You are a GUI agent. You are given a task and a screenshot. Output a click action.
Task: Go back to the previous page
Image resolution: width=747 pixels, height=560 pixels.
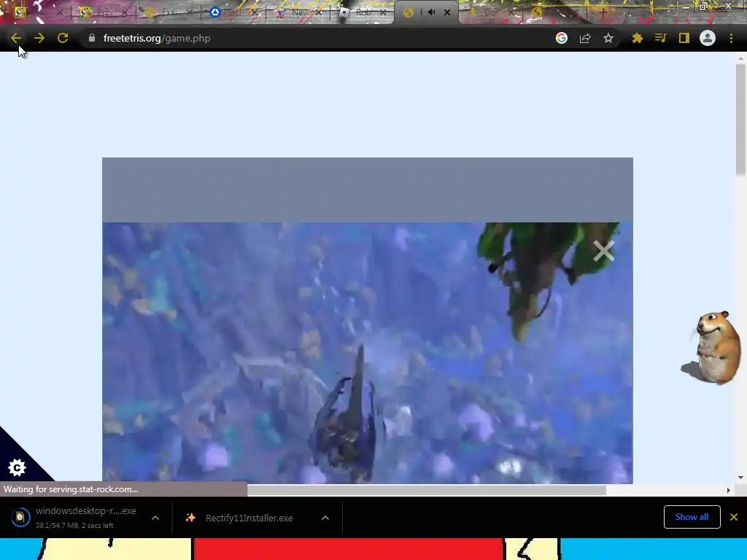[x=16, y=38]
